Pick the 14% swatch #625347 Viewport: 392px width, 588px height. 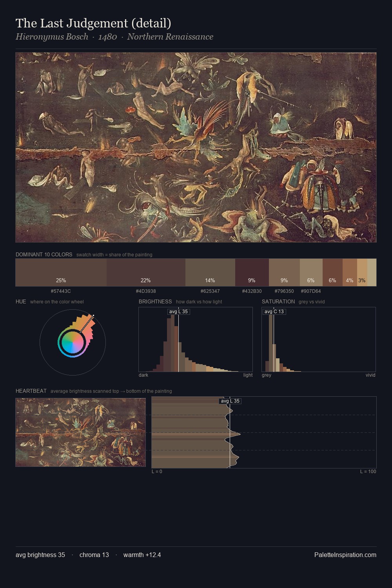pyautogui.click(x=210, y=272)
